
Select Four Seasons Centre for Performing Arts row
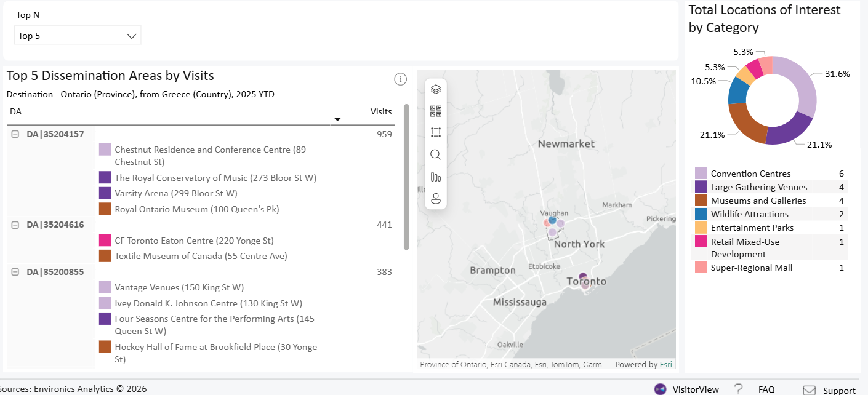pyautogui.click(x=207, y=325)
